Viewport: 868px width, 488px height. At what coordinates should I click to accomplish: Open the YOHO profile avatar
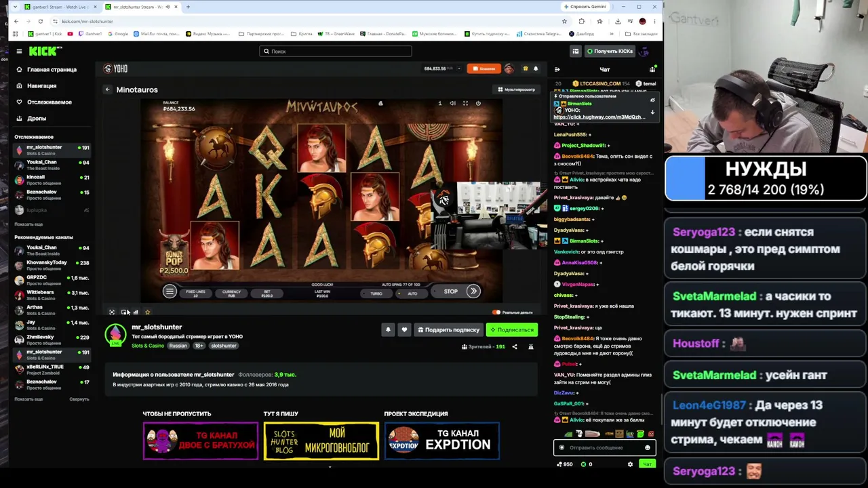pyautogui.click(x=509, y=68)
